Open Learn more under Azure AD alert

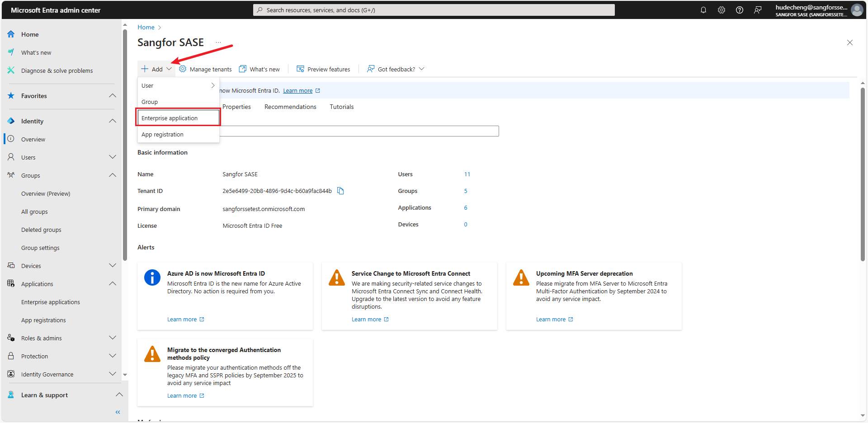185,320
